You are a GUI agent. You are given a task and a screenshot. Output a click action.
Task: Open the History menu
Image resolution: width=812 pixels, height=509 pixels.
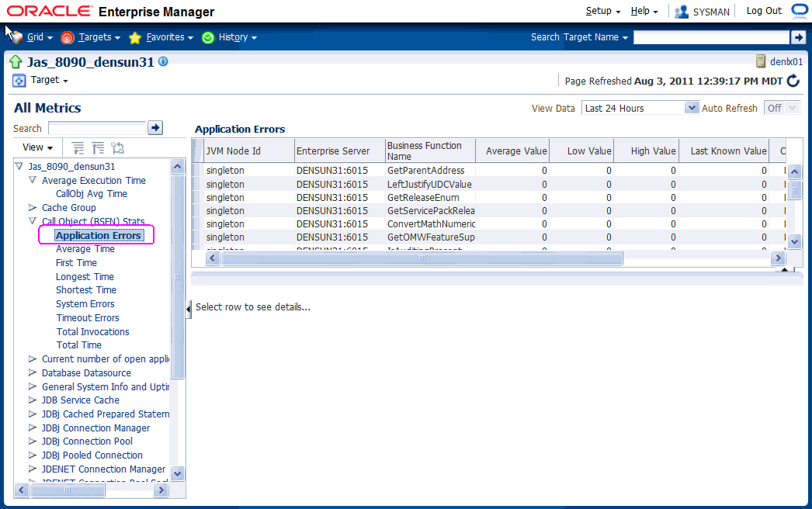click(x=238, y=37)
